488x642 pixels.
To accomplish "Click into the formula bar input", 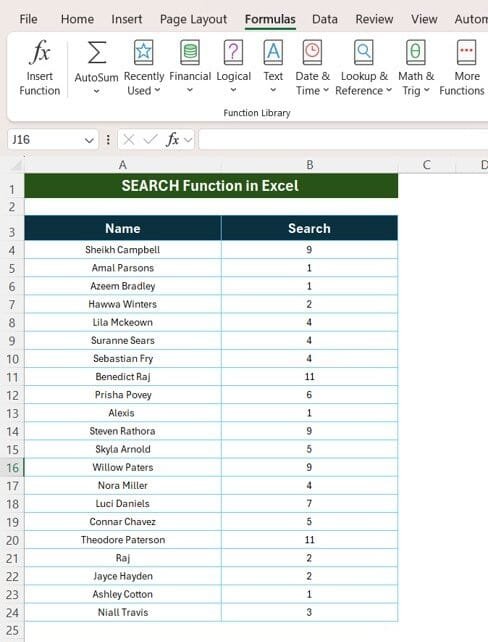I will (343, 140).
